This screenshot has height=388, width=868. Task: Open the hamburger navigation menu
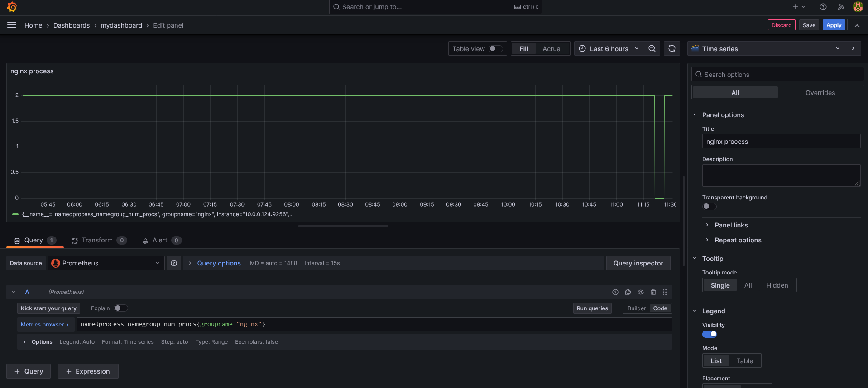click(12, 25)
